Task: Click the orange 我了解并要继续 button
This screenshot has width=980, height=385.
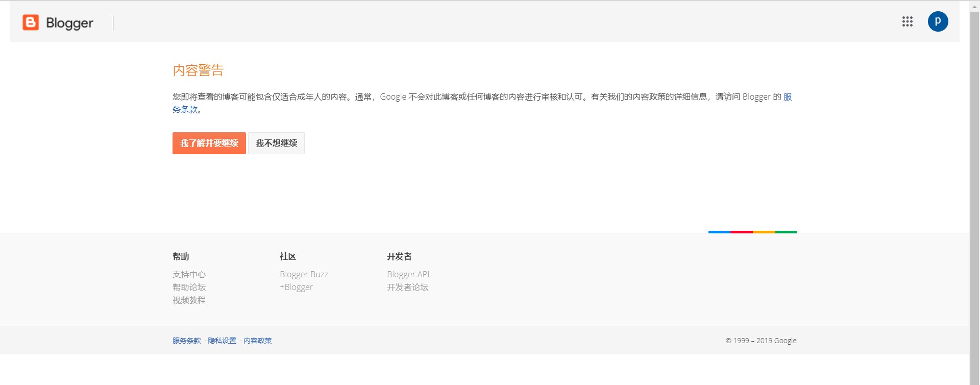Action: click(x=209, y=143)
